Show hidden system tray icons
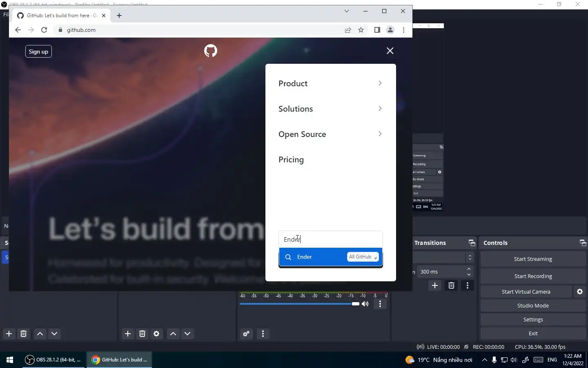The image size is (588, 368). tap(484, 360)
